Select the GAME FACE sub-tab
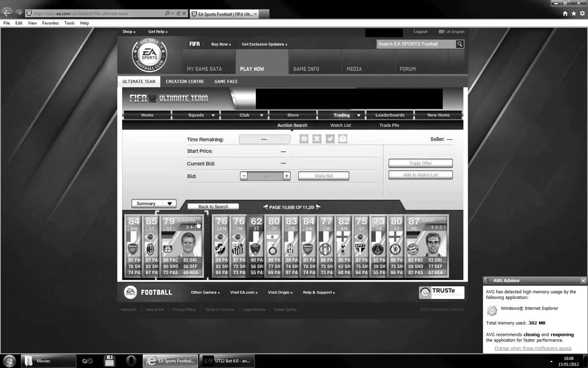This screenshot has height=368, width=588. pyautogui.click(x=226, y=81)
